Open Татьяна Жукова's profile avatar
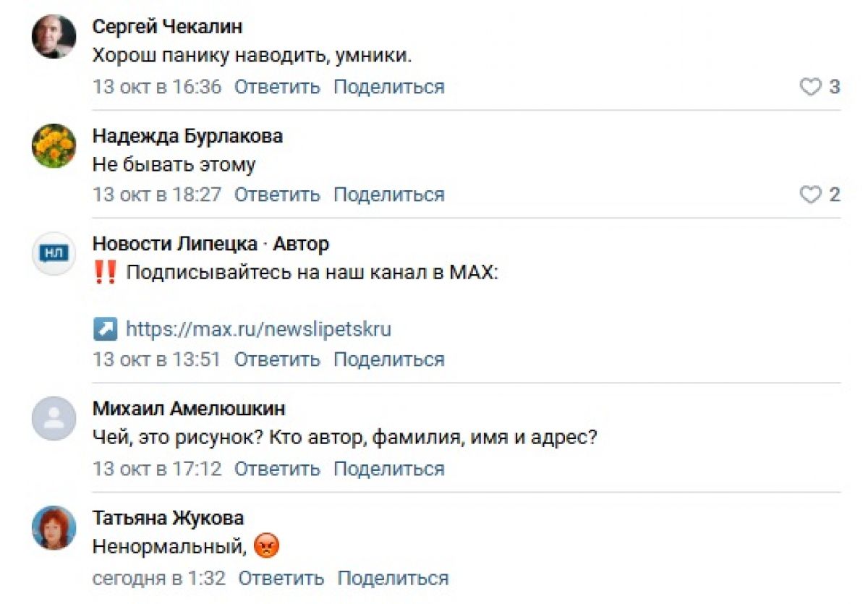The width and height of the screenshot is (868, 604). click(54, 527)
